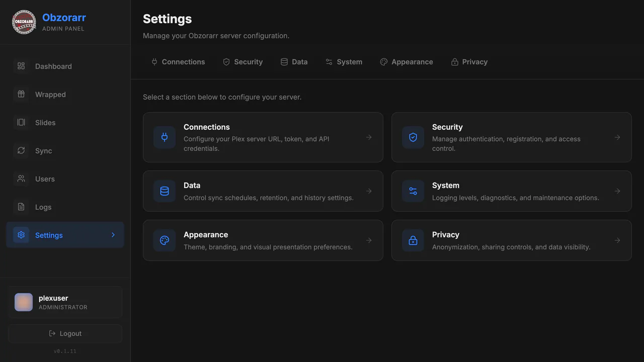Click the arrow on the Data card
Image resolution: width=644 pixels, height=362 pixels.
369,191
